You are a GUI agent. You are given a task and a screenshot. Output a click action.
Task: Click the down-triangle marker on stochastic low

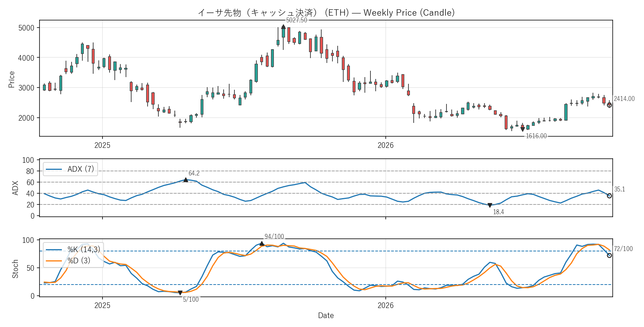tap(180, 293)
